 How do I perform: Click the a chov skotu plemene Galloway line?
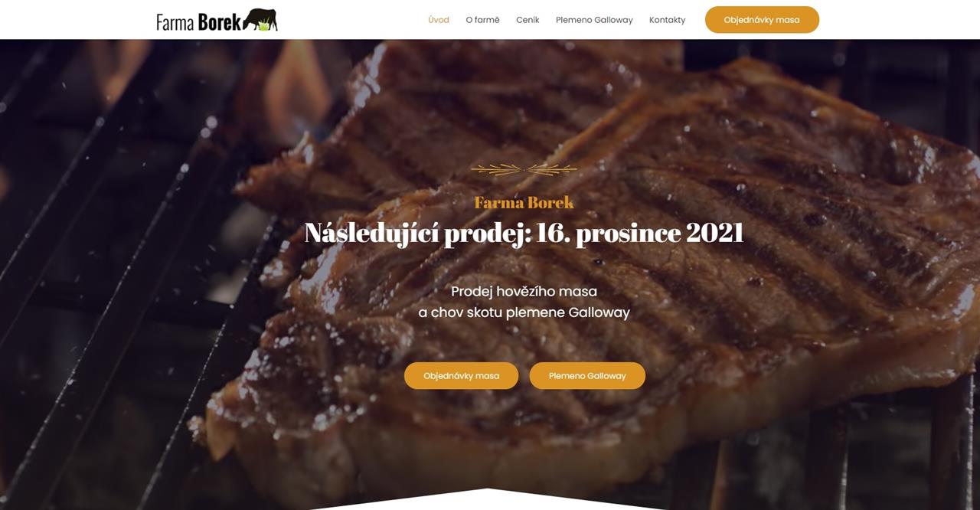524,312
